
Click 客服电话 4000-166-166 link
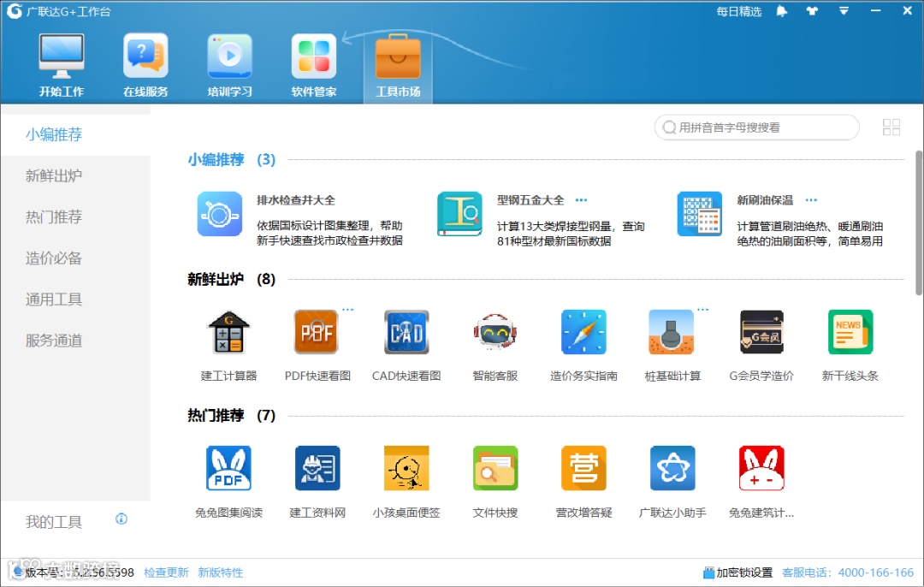coord(847,572)
